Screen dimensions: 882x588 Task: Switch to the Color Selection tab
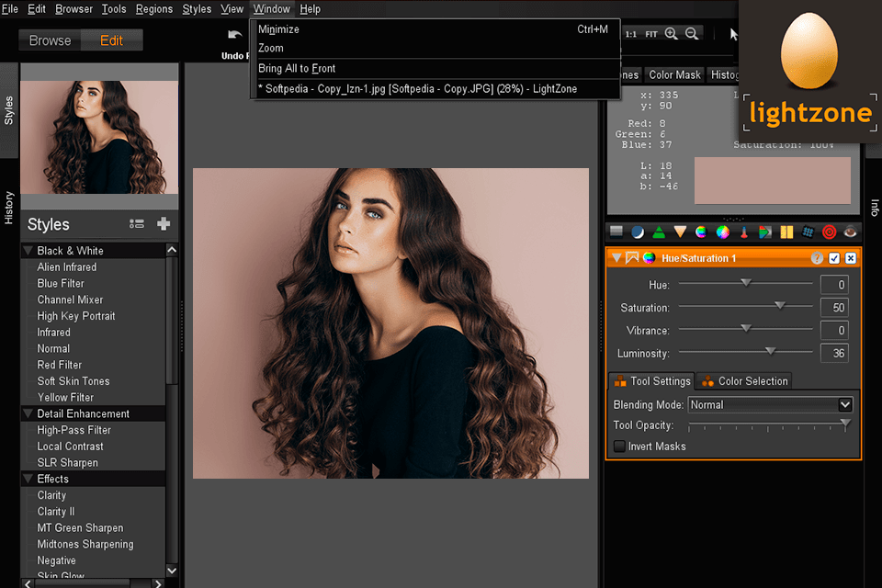744,381
